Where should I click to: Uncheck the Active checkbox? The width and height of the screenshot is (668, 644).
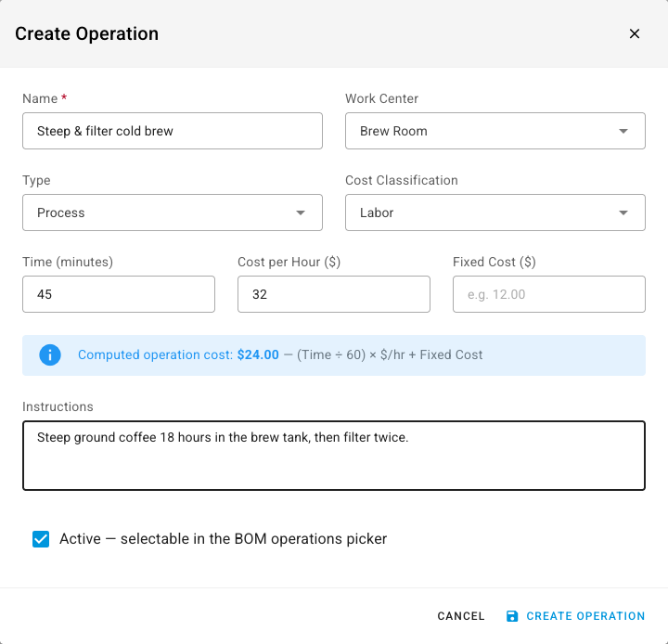(x=41, y=539)
